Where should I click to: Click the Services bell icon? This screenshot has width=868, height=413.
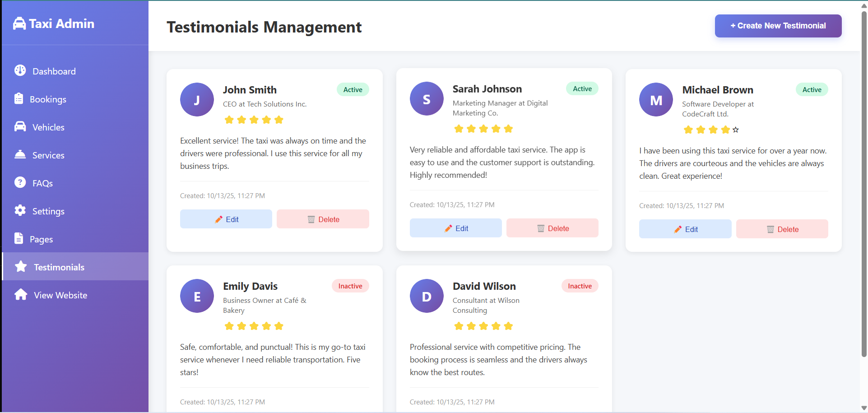(20, 155)
